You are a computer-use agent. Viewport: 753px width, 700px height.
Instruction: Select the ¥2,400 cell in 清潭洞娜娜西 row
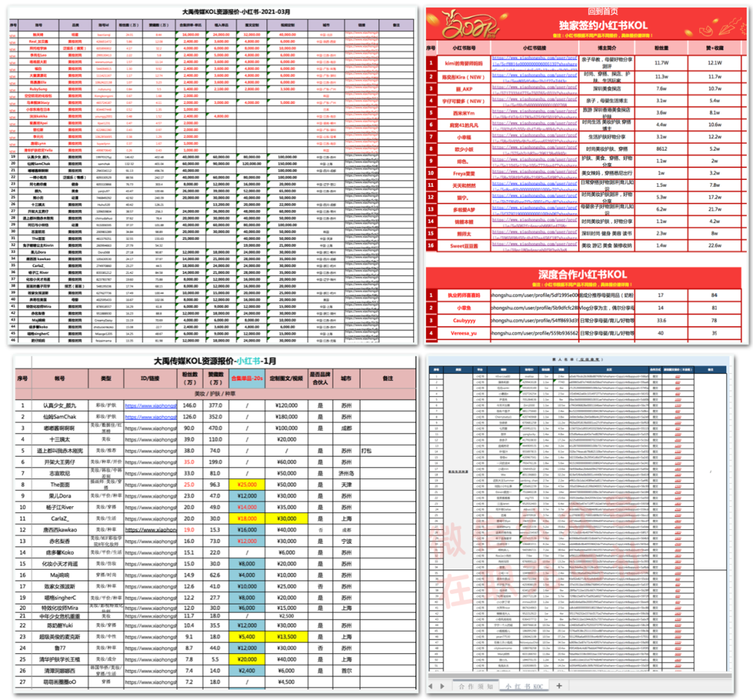coord(247,671)
